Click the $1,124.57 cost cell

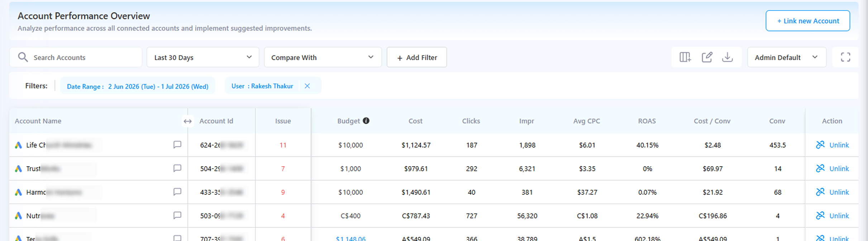tap(416, 145)
